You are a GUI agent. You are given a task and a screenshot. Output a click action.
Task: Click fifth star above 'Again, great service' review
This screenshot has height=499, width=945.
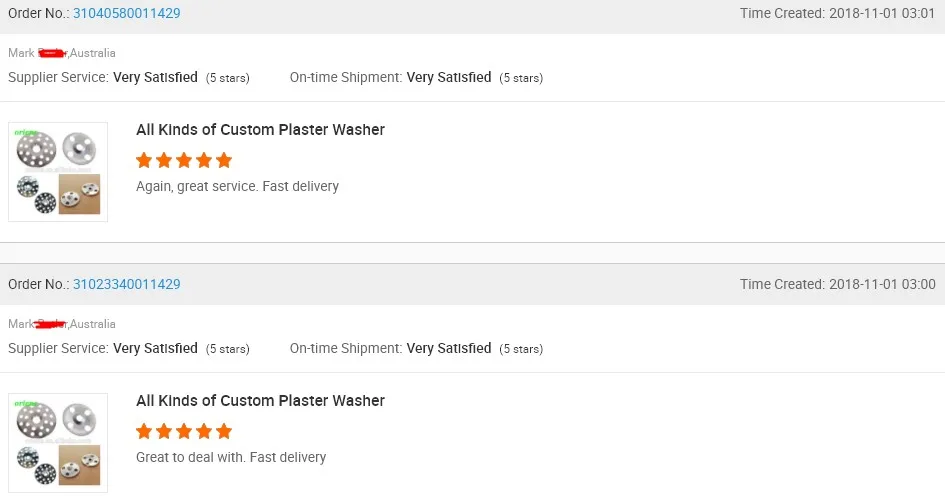click(x=224, y=160)
